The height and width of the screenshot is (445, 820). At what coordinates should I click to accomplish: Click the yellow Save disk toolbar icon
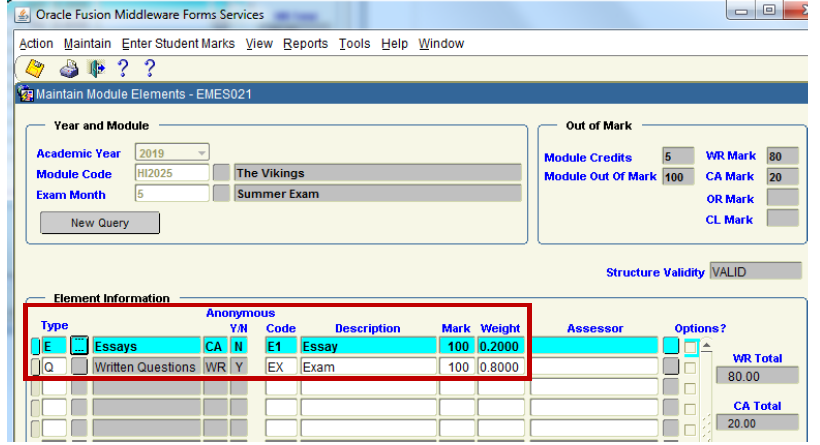[34, 69]
